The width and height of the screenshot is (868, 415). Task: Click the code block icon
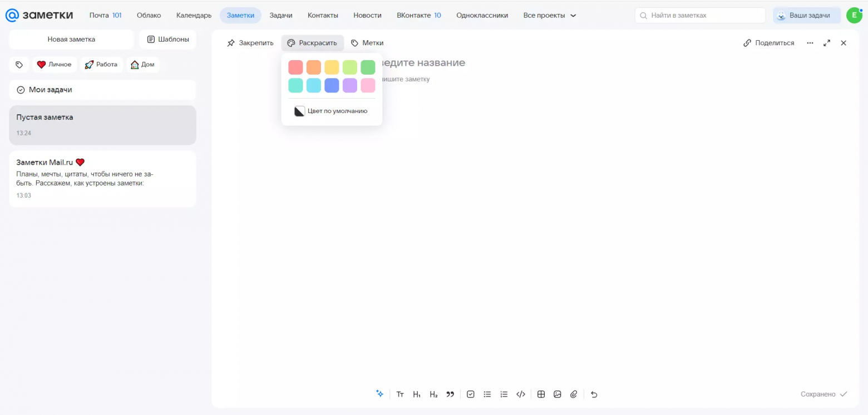click(x=521, y=394)
